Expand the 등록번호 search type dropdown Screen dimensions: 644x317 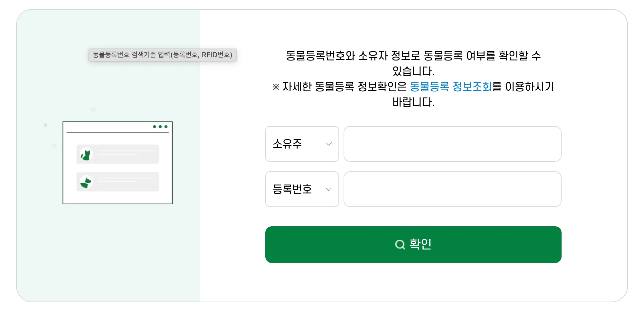[x=302, y=189]
